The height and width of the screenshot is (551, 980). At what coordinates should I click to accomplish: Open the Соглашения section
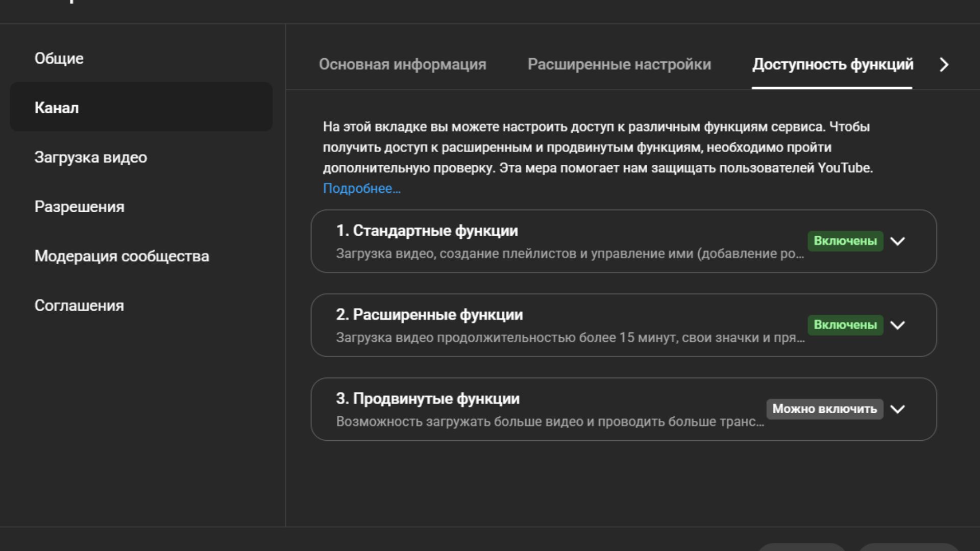79,306
